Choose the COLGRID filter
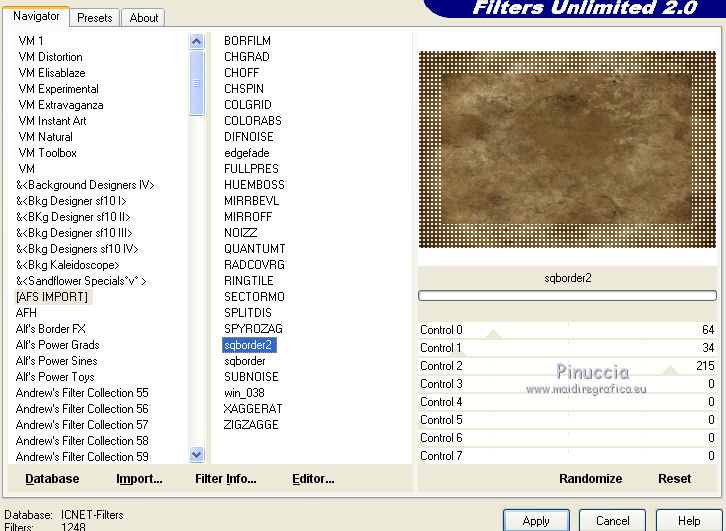The width and height of the screenshot is (726, 531). click(248, 105)
